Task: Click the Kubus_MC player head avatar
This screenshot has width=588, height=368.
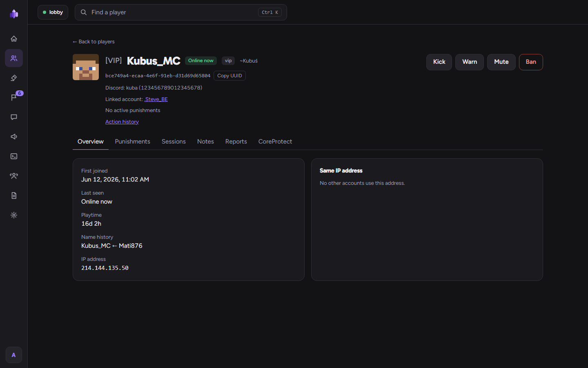Action: pos(86,67)
